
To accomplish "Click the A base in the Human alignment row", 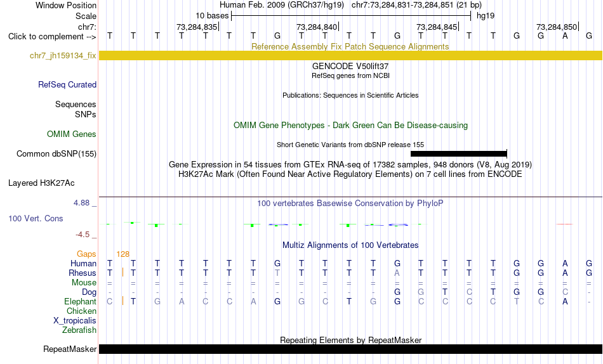I will [x=565, y=264].
